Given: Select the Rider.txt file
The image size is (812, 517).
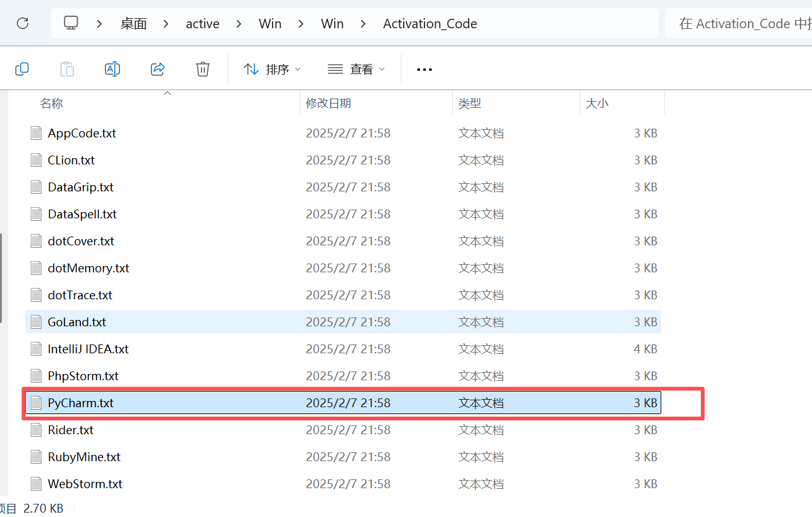Looking at the screenshot, I should point(343,430).
